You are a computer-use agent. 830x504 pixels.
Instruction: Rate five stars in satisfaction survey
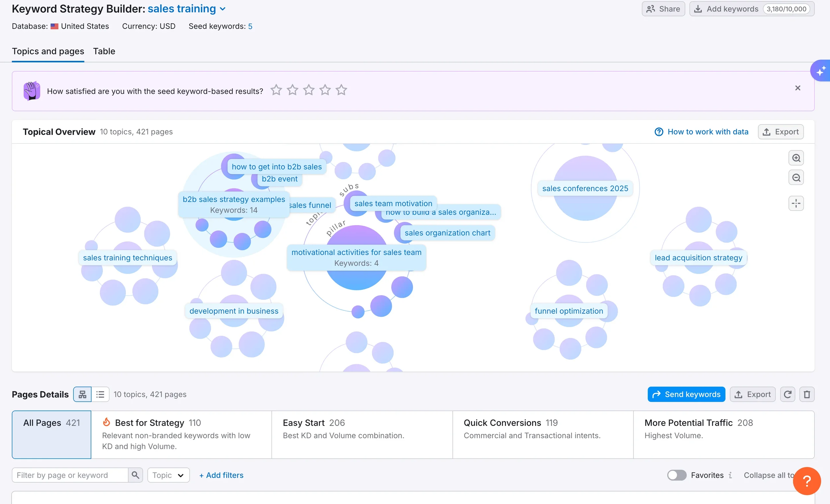[x=341, y=90]
